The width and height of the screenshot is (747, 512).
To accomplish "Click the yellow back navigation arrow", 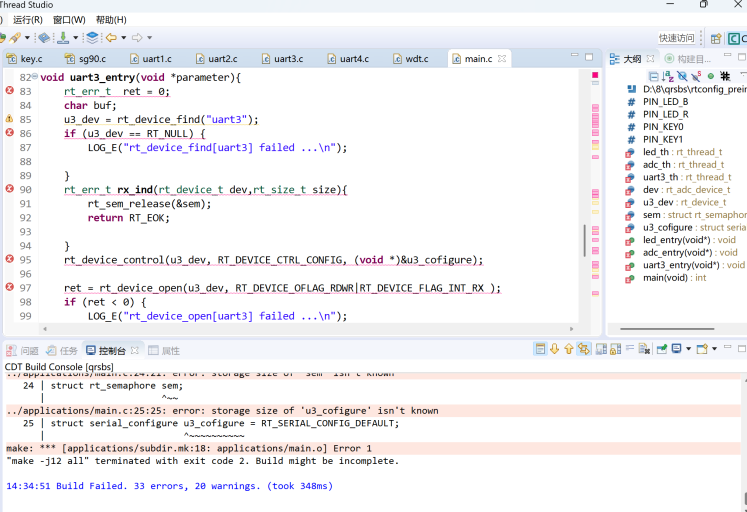I will pyautogui.click(x=111, y=38).
